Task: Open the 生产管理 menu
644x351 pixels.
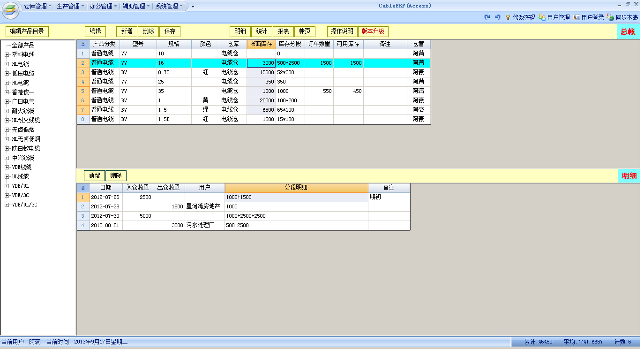Action: [70, 6]
